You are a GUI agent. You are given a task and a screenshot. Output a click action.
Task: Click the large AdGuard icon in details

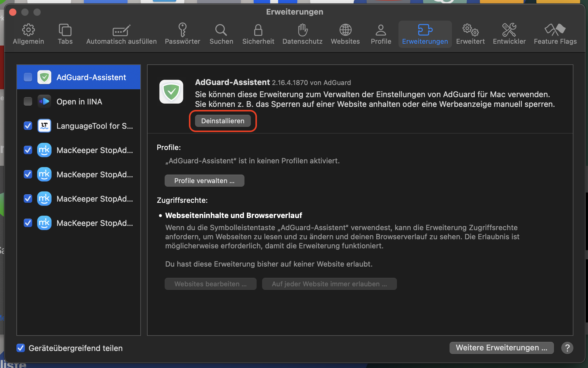pyautogui.click(x=171, y=92)
